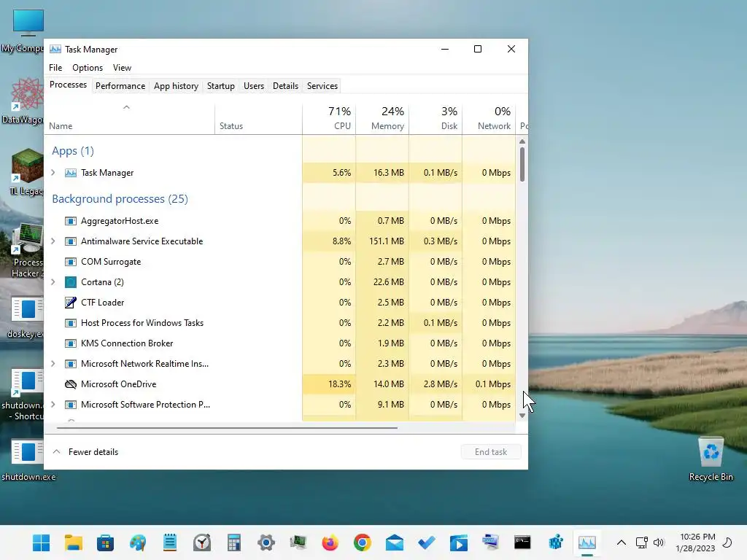
Task: Open Paint from the taskbar
Action: click(138, 542)
